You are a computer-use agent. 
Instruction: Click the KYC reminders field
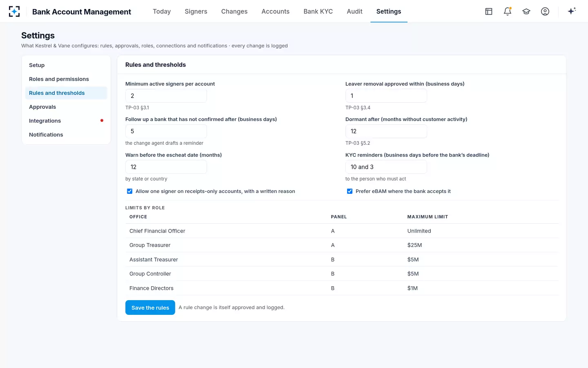click(x=386, y=167)
